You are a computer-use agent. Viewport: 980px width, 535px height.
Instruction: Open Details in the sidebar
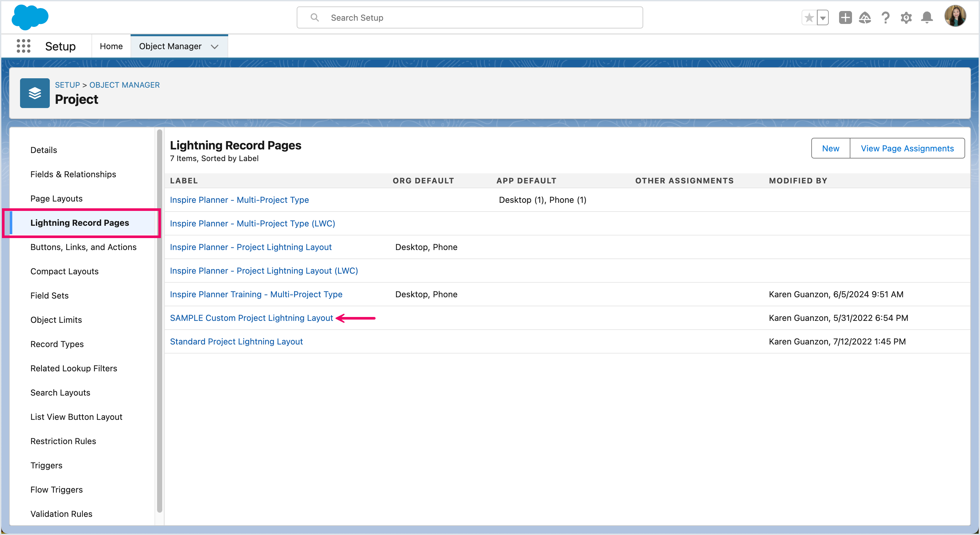[44, 150]
